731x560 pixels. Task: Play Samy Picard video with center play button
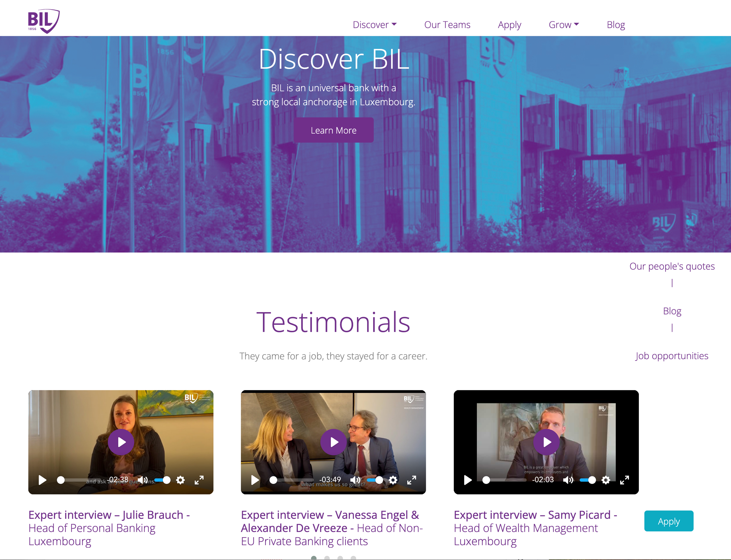click(x=546, y=442)
